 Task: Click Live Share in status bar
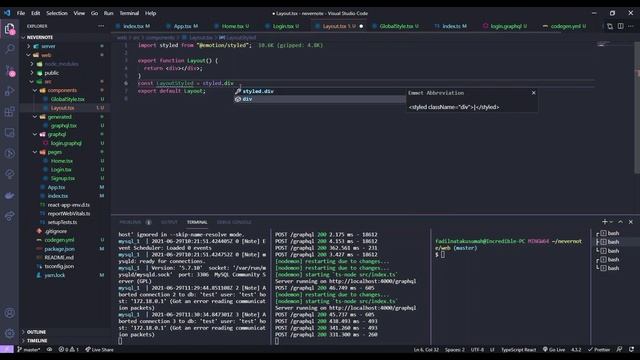point(99,349)
